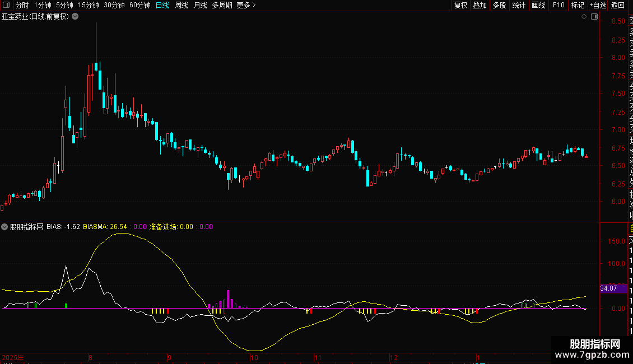The width and height of the screenshot is (633, 364).
Task: Click the 34.07 value marker on indicator axis
Action: click(608, 288)
